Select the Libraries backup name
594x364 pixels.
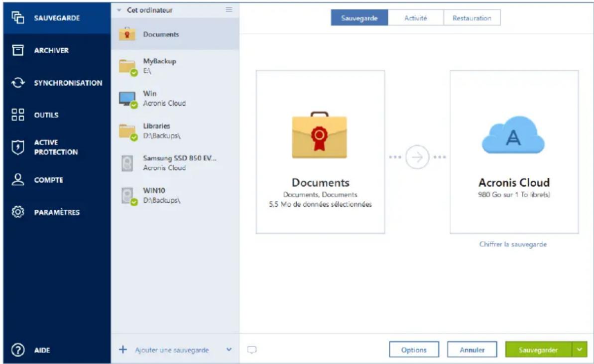[156, 126]
